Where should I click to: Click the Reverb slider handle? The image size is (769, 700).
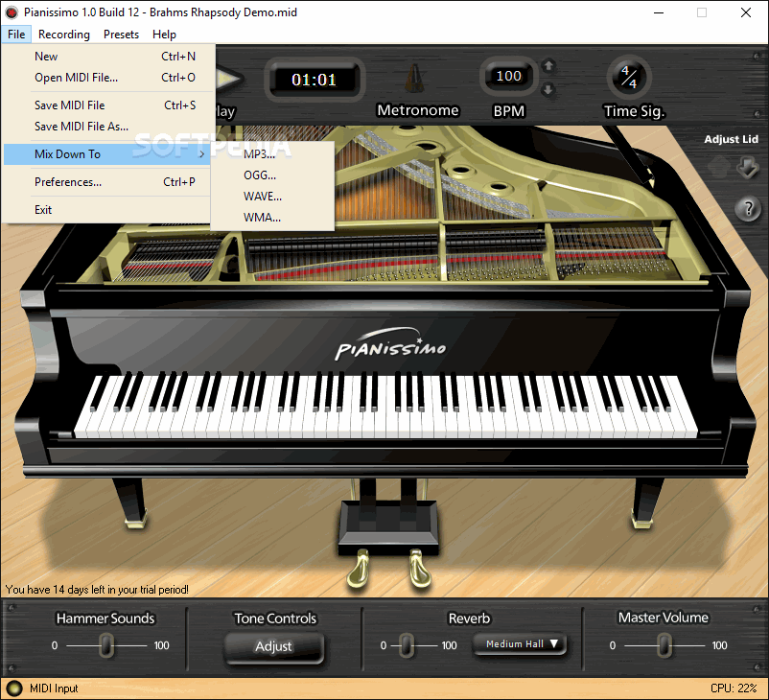click(x=407, y=645)
